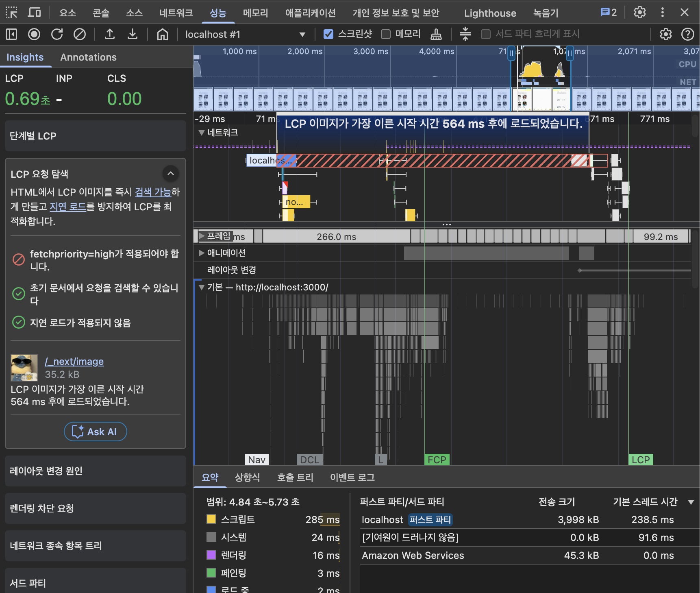Viewport: 700px width, 593px height.
Task: Uncheck the 스크린샷 checkbox
Action: (328, 35)
